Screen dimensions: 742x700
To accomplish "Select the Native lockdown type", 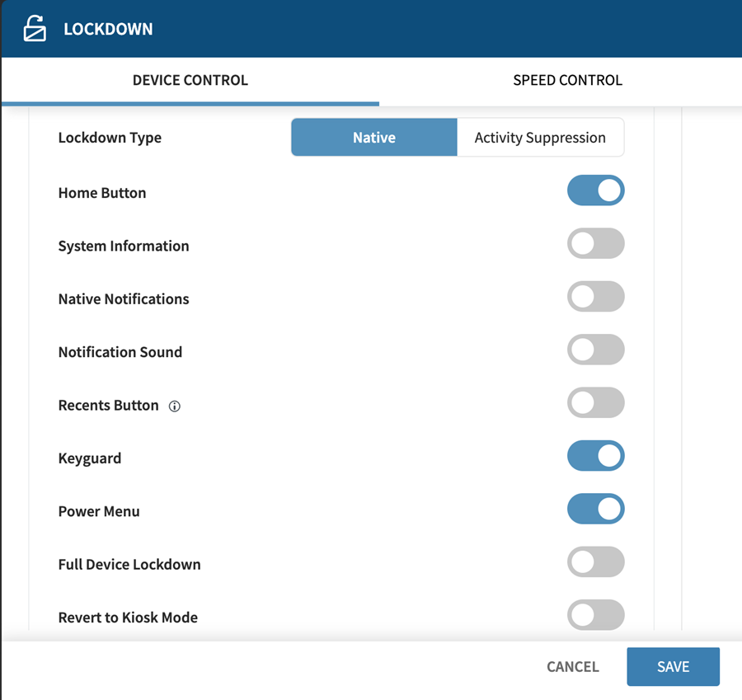I will (374, 138).
